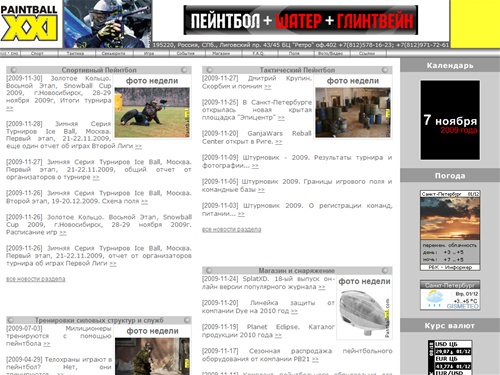Click the left round icon in Тренировки силовых структур header
This screenshot has height=375, width=500.
11,320
